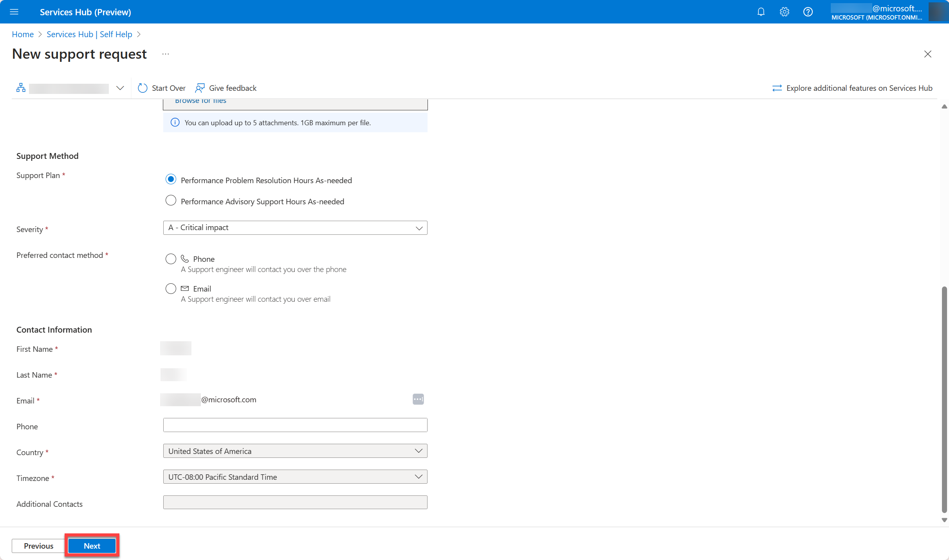The image size is (949, 560).
Task: Select Performance Advisory Support Hours radio button
Action: click(x=171, y=201)
